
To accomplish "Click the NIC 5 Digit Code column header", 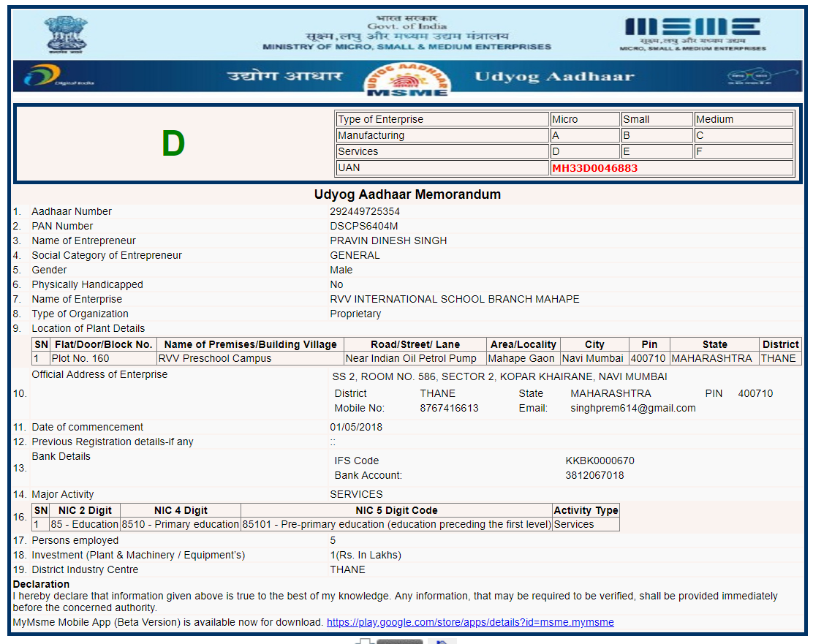I will pos(396,510).
